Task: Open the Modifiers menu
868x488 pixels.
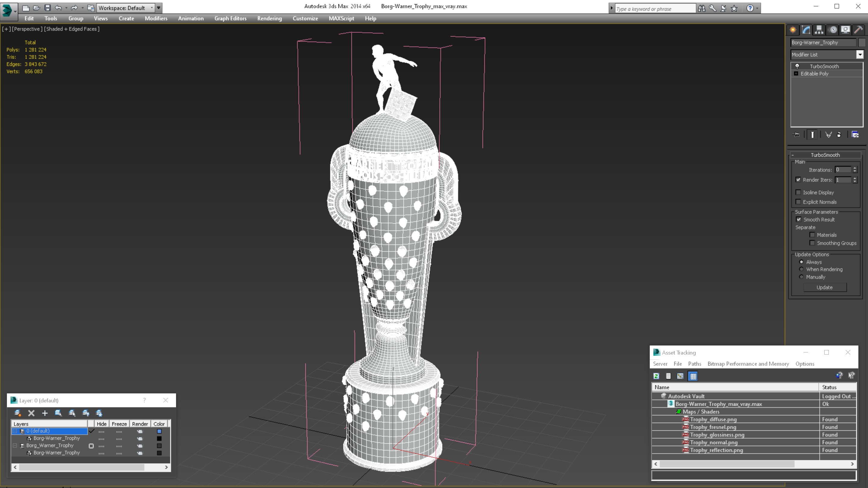Action: (x=156, y=18)
